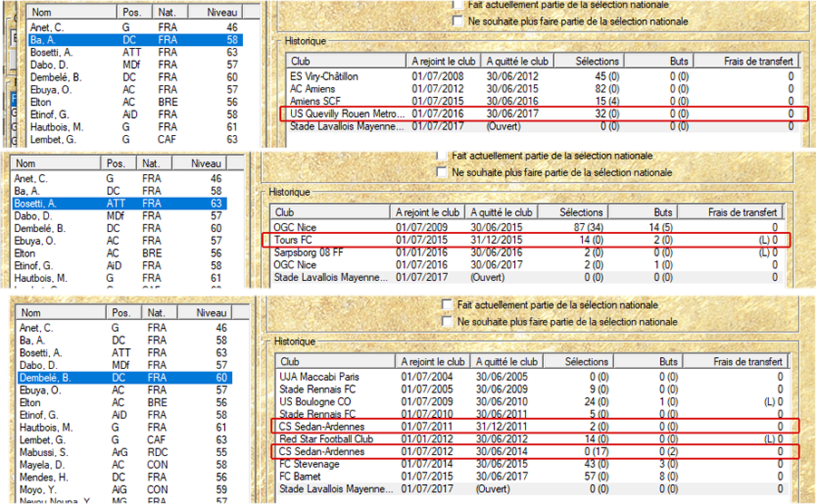816x504 pixels.
Task: Select the ES Viry-Châtillon history row
Action: pyautogui.click(x=541, y=76)
